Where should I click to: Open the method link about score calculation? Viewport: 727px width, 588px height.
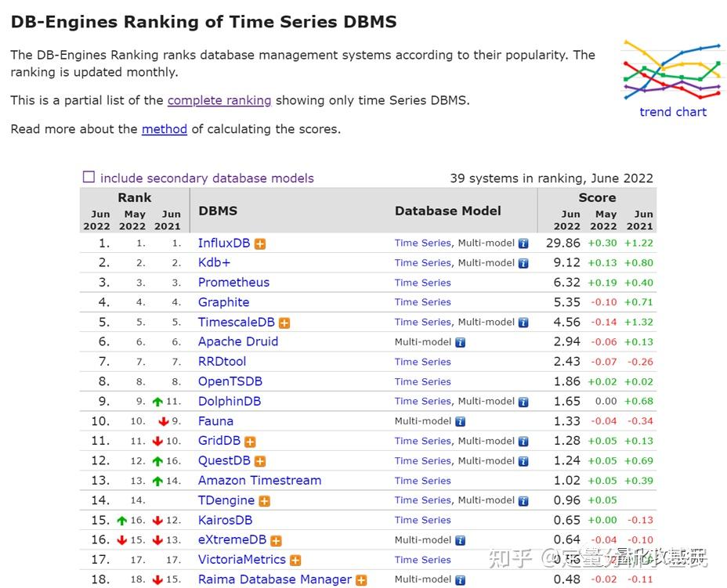[165, 129]
